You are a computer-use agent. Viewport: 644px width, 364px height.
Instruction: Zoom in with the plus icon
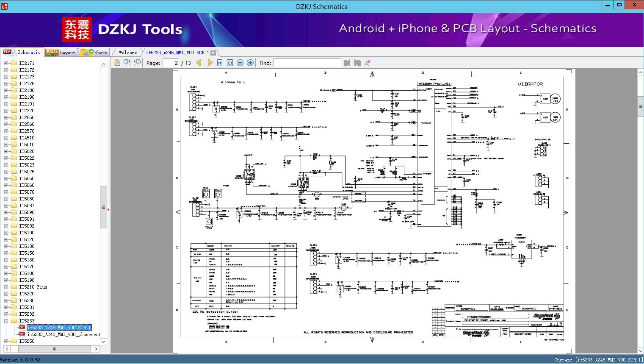pyautogui.click(x=250, y=63)
